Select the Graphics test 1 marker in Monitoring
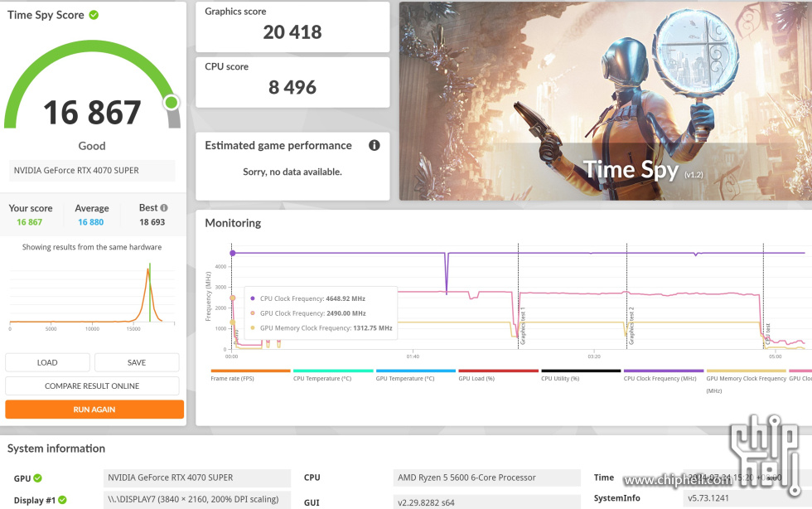The width and height of the screenshot is (812, 509). click(x=523, y=327)
